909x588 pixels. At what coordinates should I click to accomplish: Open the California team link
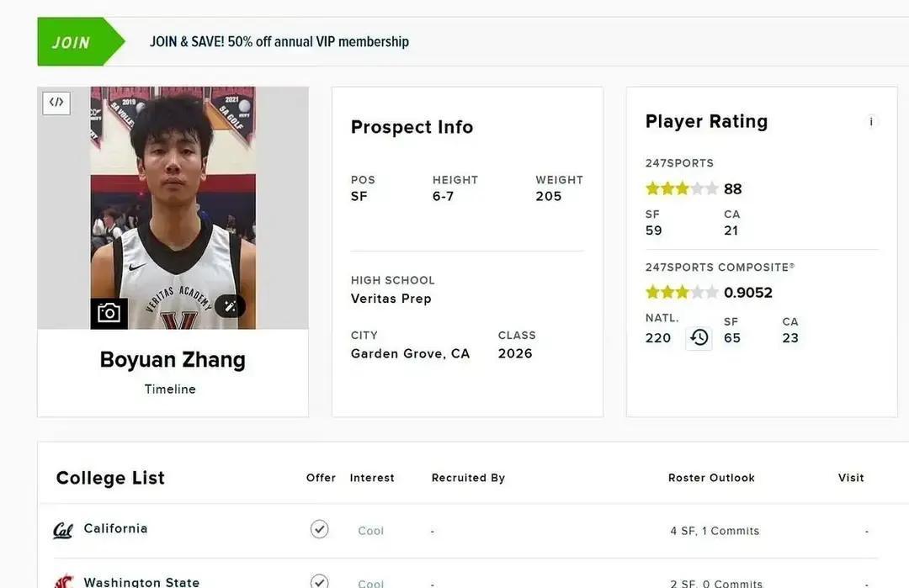(115, 528)
